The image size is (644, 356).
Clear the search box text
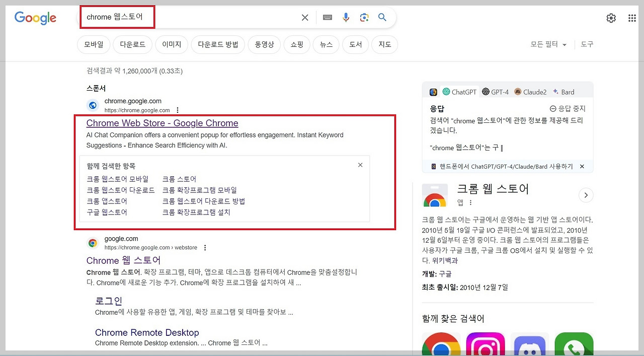pos(305,18)
